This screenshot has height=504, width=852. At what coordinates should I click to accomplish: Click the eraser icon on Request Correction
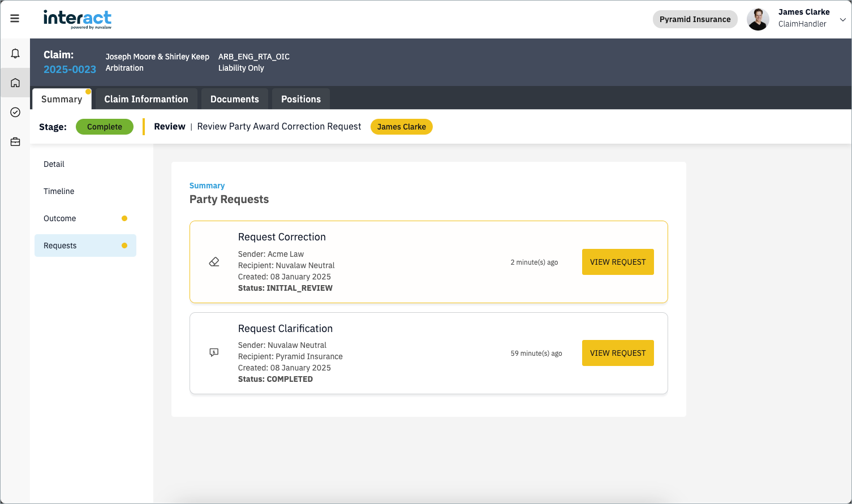214,262
